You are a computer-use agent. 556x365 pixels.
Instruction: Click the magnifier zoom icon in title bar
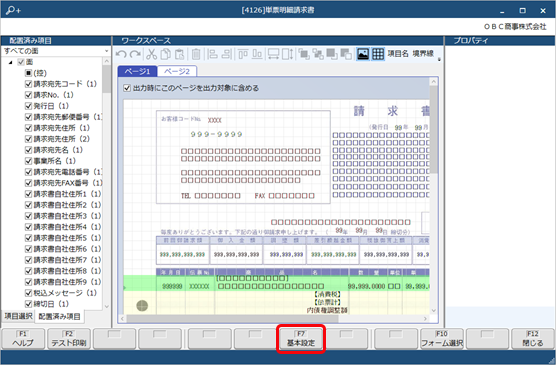click(x=13, y=10)
